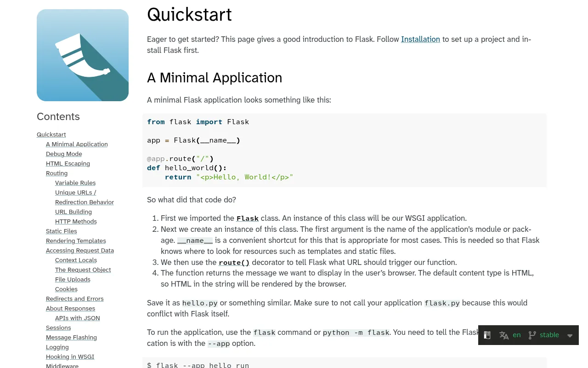This screenshot has width=588, height=368.
Task: Jump to Logging section
Action: 57,347
